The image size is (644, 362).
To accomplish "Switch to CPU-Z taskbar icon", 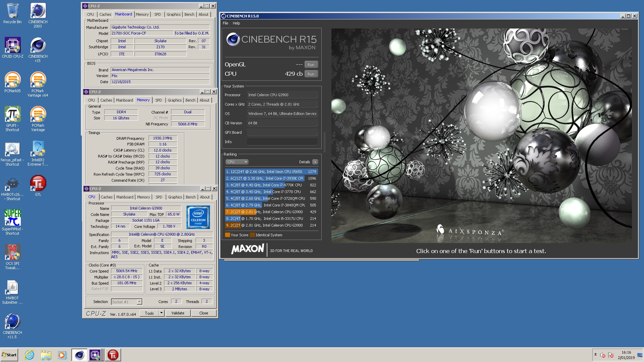I will (x=95, y=355).
